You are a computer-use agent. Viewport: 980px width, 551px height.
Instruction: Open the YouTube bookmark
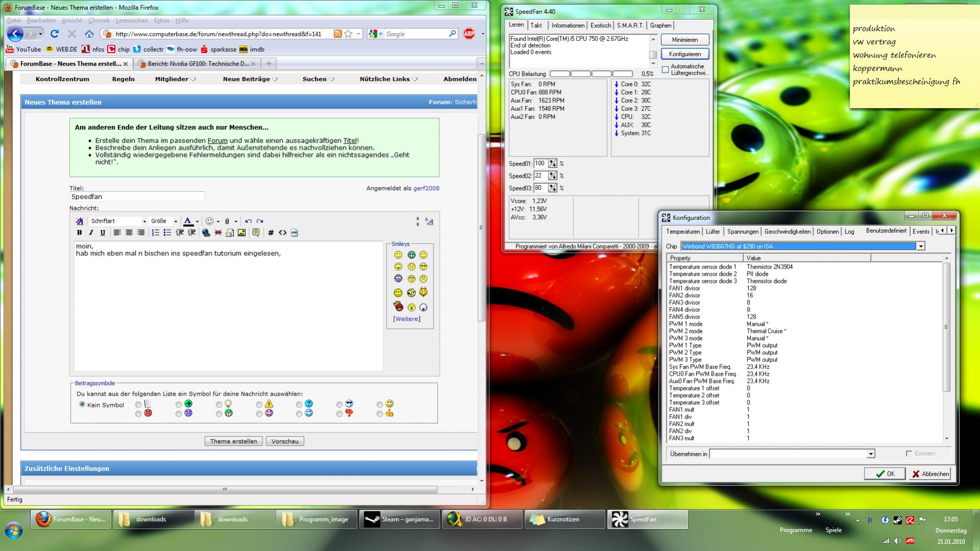pyautogui.click(x=23, y=50)
